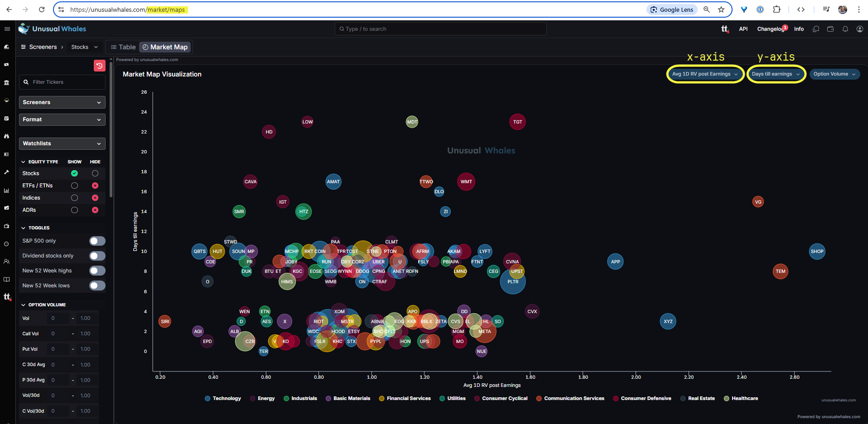
Task: Select Show radio for ADRs
Action: coord(74,210)
